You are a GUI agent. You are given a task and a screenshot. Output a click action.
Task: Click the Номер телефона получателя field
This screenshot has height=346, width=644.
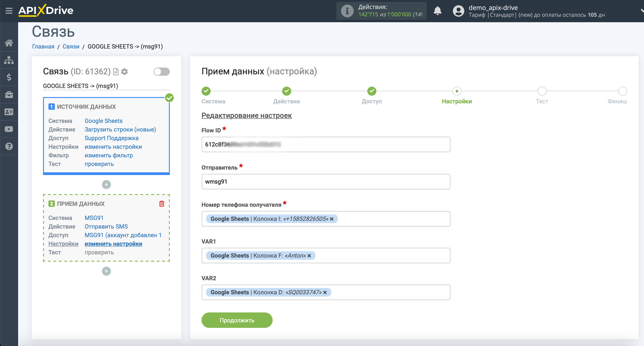click(x=326, y=219)
